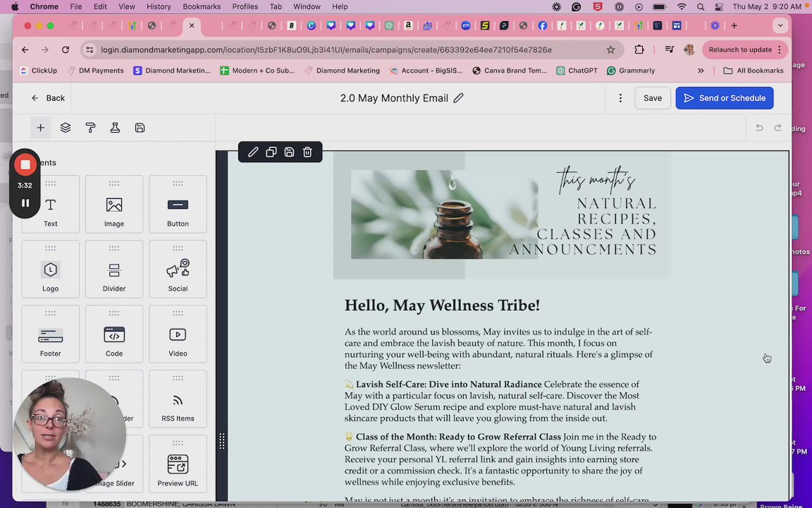The width and height of the screenshot is (812, 508).
Task: Reload the current page
Action: pos(66,50)
